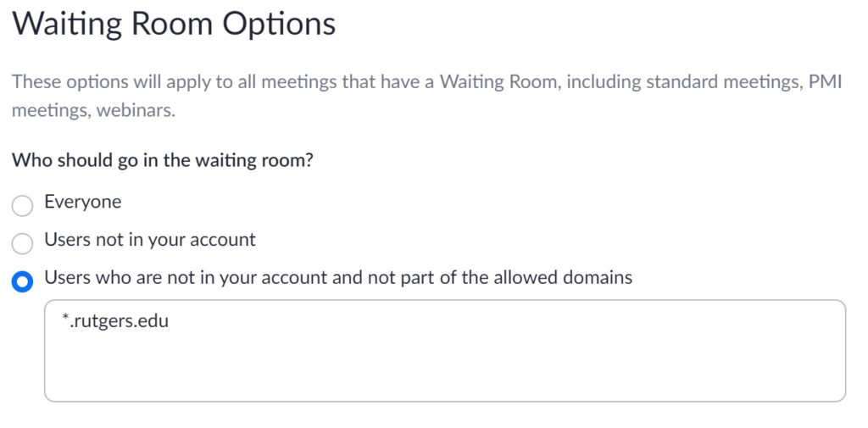
Task: Select the Everyone radio button
Action: 22,205
